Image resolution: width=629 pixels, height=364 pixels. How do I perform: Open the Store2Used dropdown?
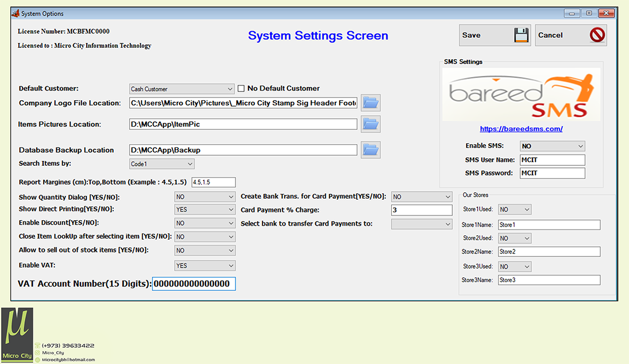515,238
